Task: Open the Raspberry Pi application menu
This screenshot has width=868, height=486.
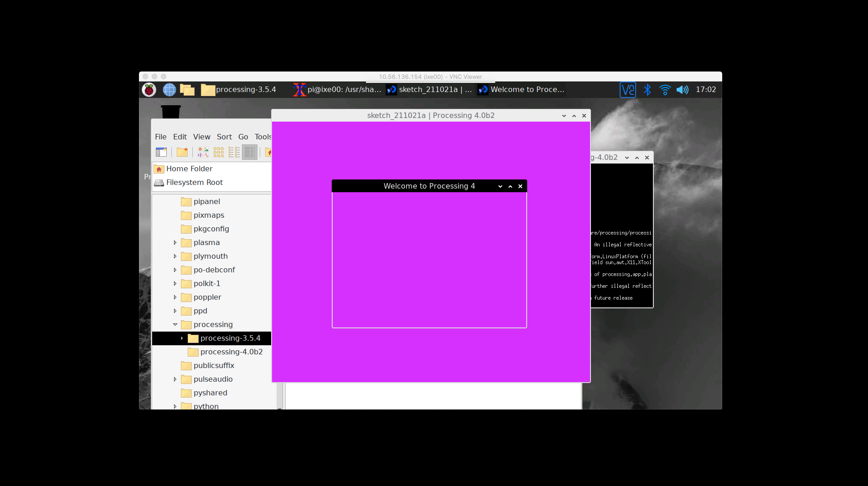Action: (149, 89)
